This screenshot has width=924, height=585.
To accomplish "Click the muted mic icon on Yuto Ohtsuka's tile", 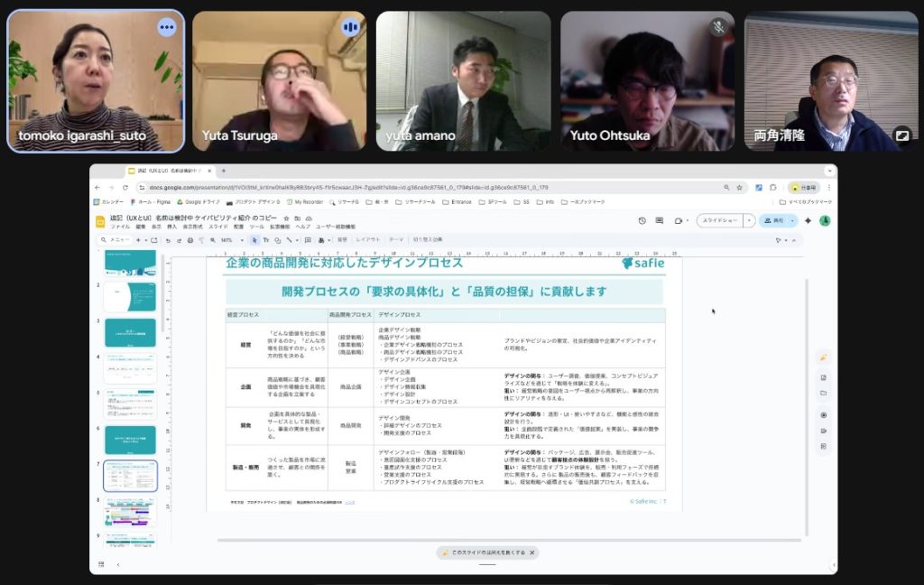I will [x=717, y=27].
